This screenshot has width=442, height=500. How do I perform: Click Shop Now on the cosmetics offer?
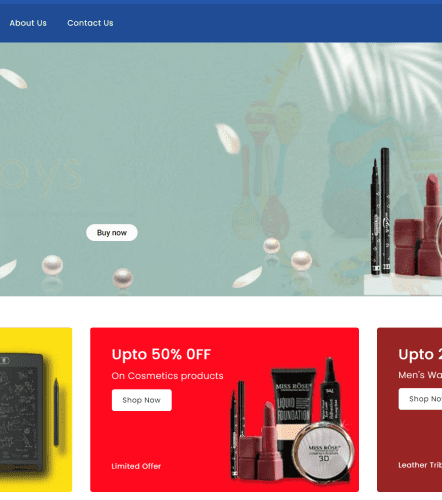[x=142, y=400]
